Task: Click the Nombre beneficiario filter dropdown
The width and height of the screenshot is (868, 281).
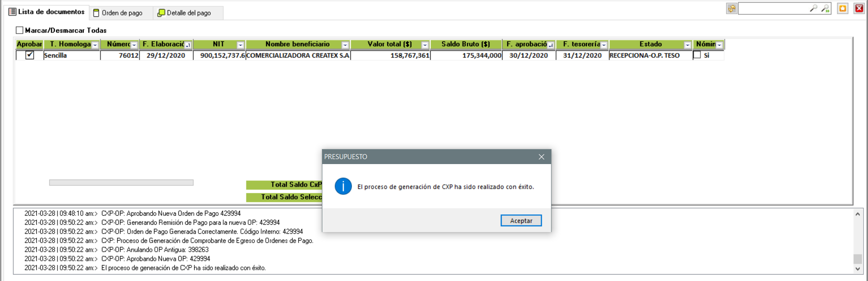Action: [x=345, y=45]
